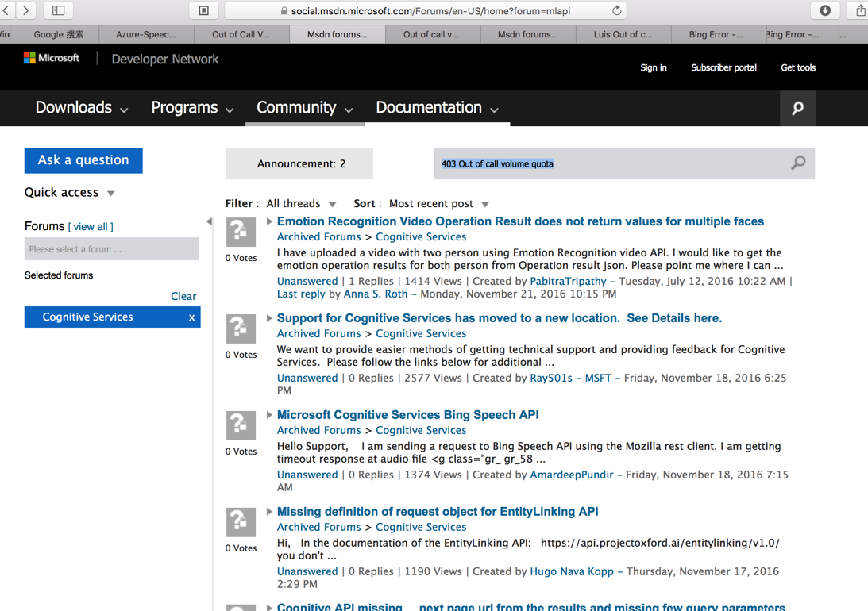
Task: Open Safari's downloads icon
Action: 825,10
